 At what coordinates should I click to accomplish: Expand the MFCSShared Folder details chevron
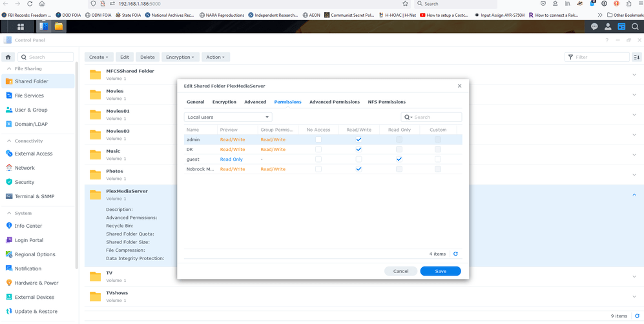[x=634, y=75]
